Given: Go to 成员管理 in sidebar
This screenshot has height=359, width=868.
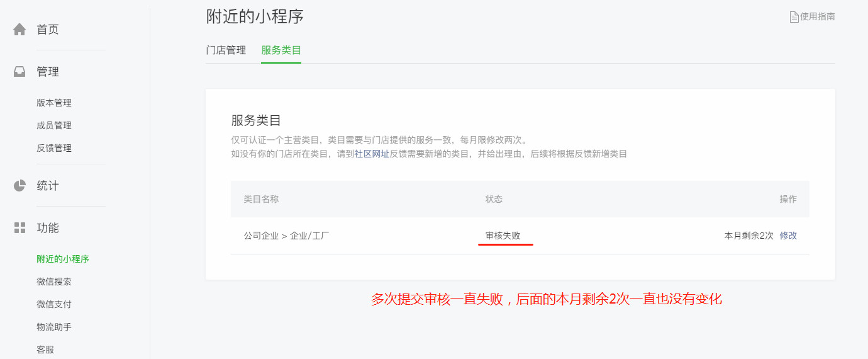Looking at the screenshot, I should pyautogui.click(x=54, y=125).
